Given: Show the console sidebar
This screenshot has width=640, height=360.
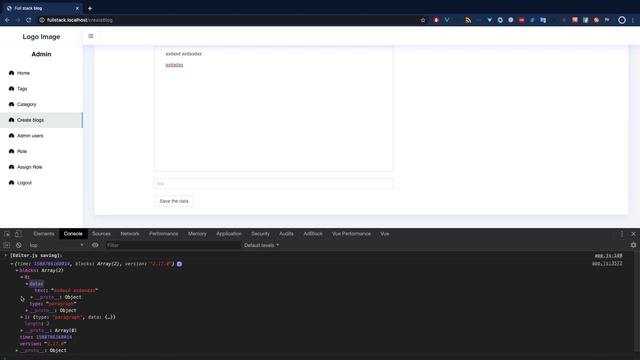Looking at the screenshot, I should (x=7, y=245).
